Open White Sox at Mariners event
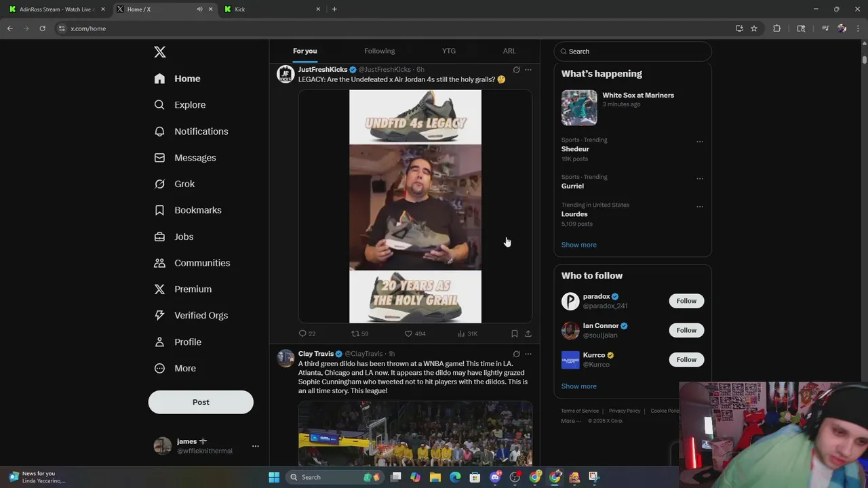The width and height of the screenshot is (868, 488). click(633, 107)
